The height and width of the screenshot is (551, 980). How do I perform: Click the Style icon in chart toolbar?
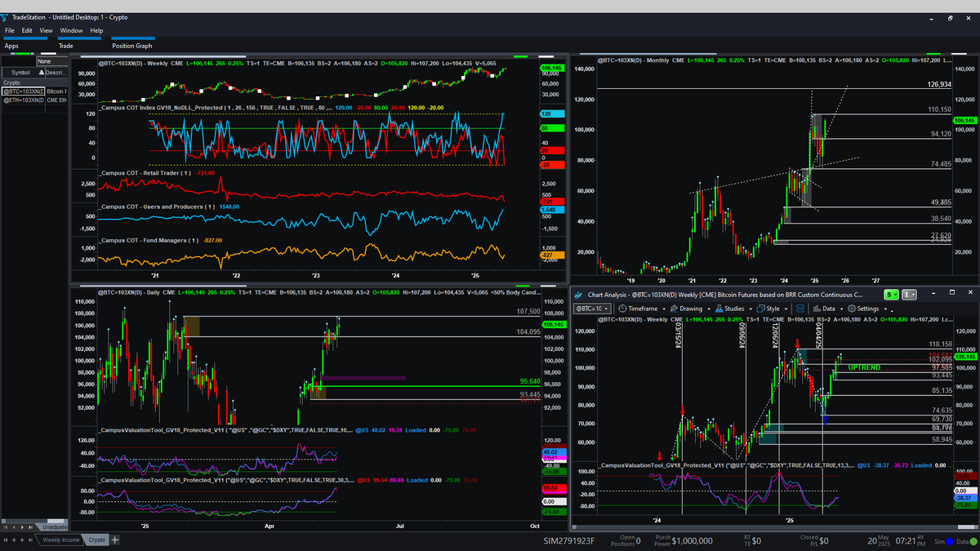click(760, 309)
